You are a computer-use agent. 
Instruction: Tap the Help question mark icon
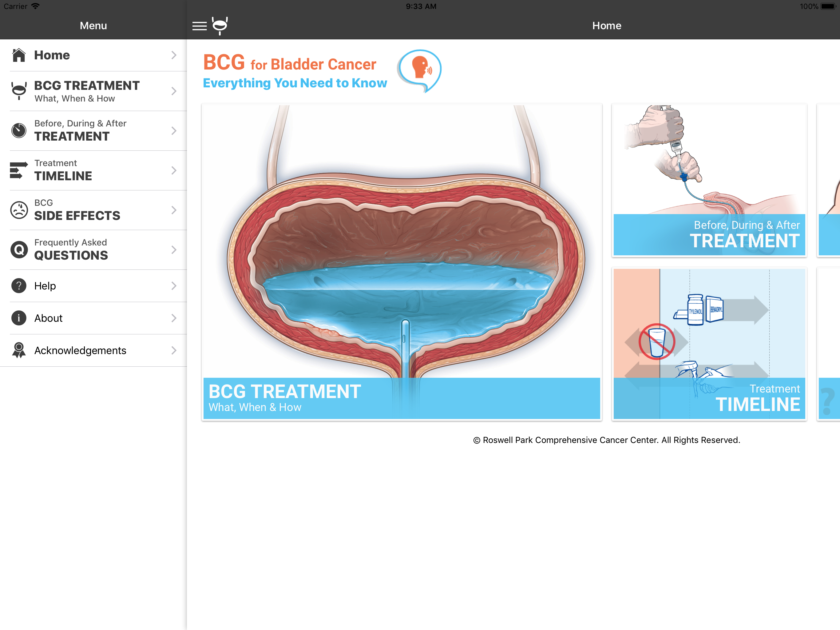click(x=19, y=286)
